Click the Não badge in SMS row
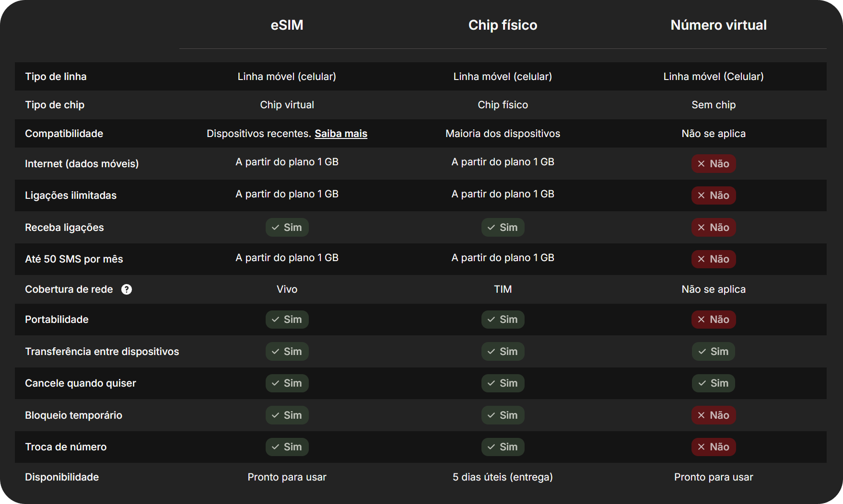Screen dimensions: 843x504 [x=714, y=259]
